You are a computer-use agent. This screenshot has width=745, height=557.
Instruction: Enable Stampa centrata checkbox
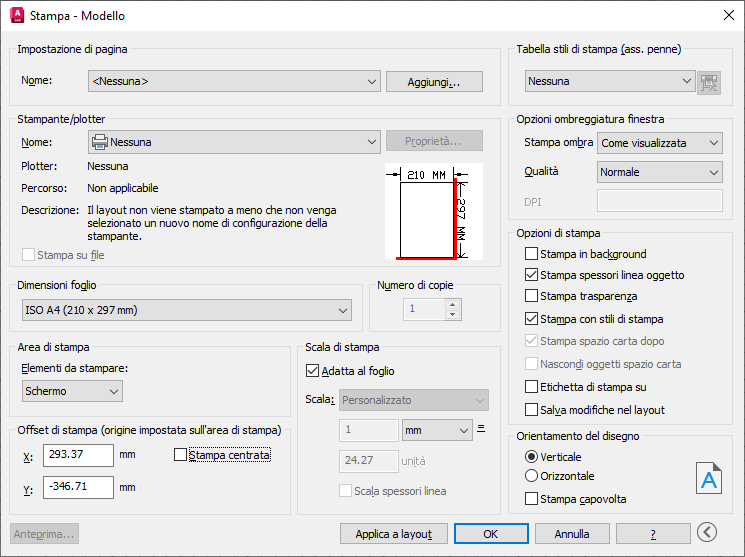pos(181,455)
